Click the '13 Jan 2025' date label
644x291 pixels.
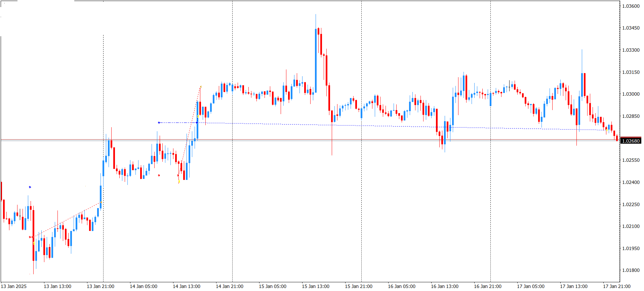(x=14, y=286)
